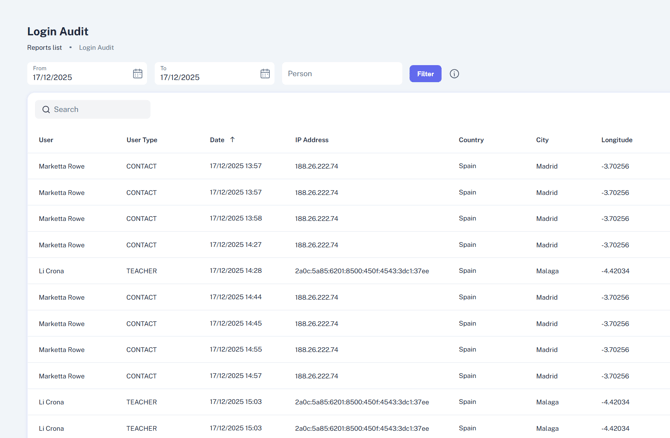This screenshot has height=438, width=670.
Task: Sort by User Type column header
Action: click(141, 140)
